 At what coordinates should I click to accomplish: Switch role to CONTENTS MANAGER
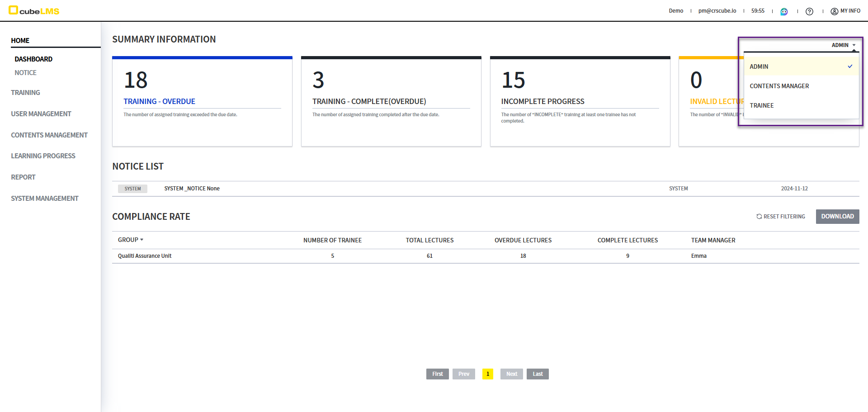[779, 86]
